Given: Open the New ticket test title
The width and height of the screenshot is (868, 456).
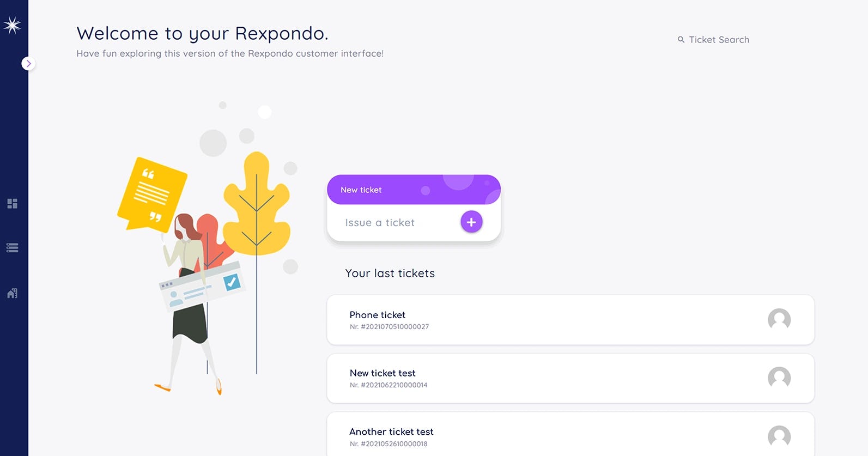Looking at the screenshot, I should pyautogui.click(x=382, y=373).
